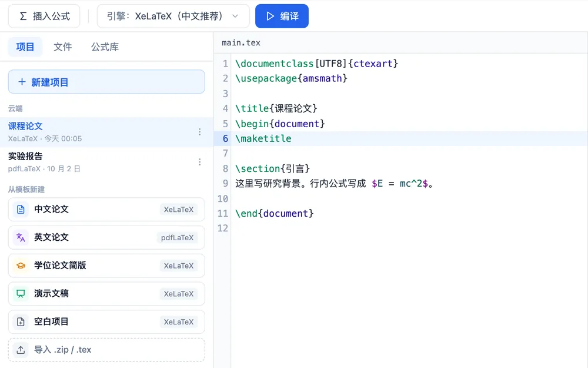Click the \begin{document} line
The height and width of the screenshot is (368, 588).
[x=280, y=124]
